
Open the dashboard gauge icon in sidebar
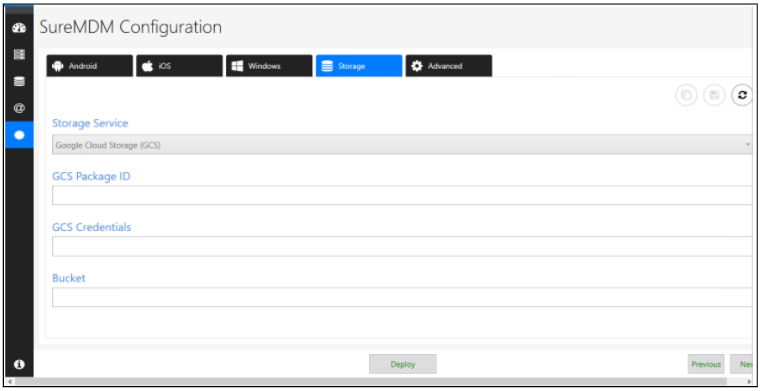(x=19, y=28)
